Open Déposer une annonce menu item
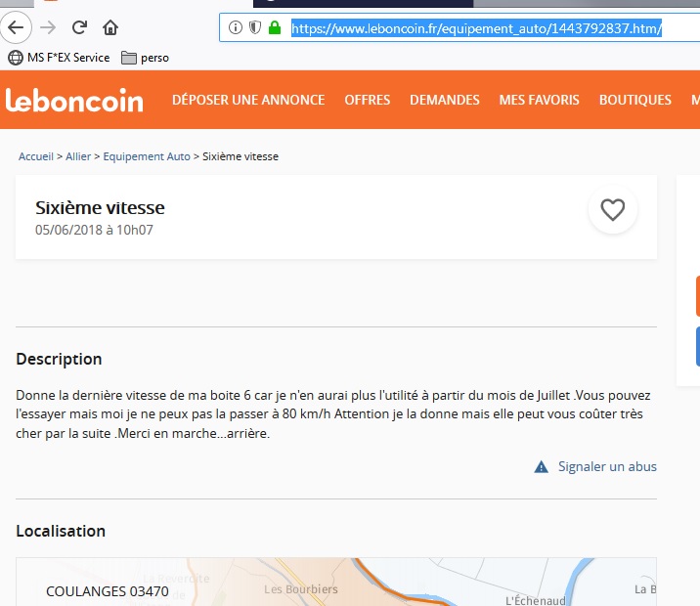 248,100
